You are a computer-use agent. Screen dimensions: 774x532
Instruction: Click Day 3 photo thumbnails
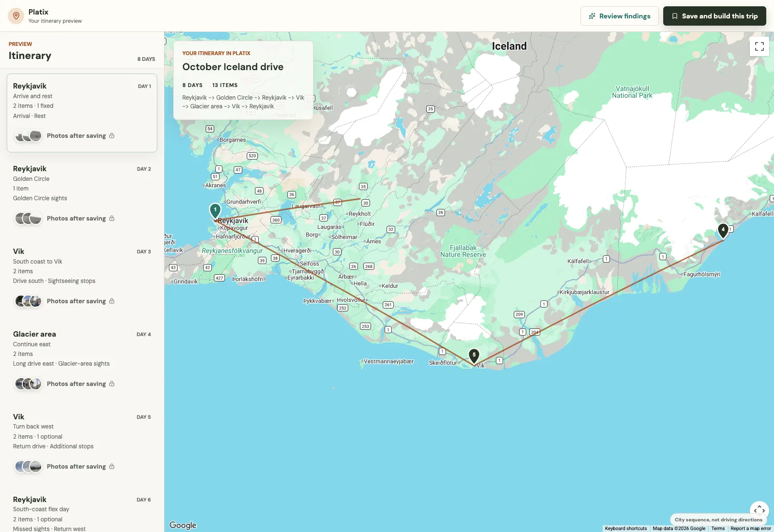click(28, 301)
